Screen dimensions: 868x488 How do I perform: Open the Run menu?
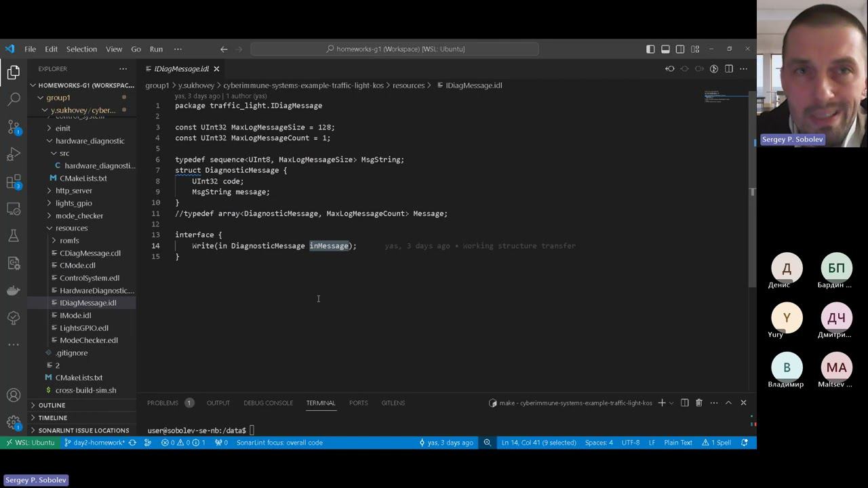156,49
